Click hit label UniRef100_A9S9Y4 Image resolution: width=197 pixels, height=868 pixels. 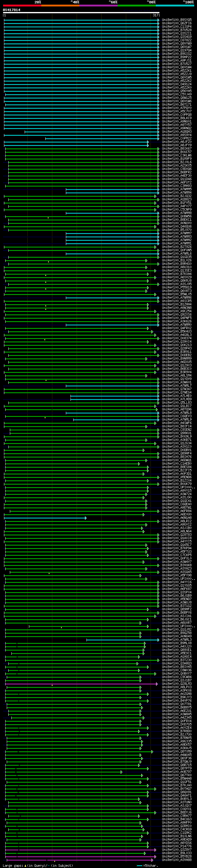[x=177, y=135]
